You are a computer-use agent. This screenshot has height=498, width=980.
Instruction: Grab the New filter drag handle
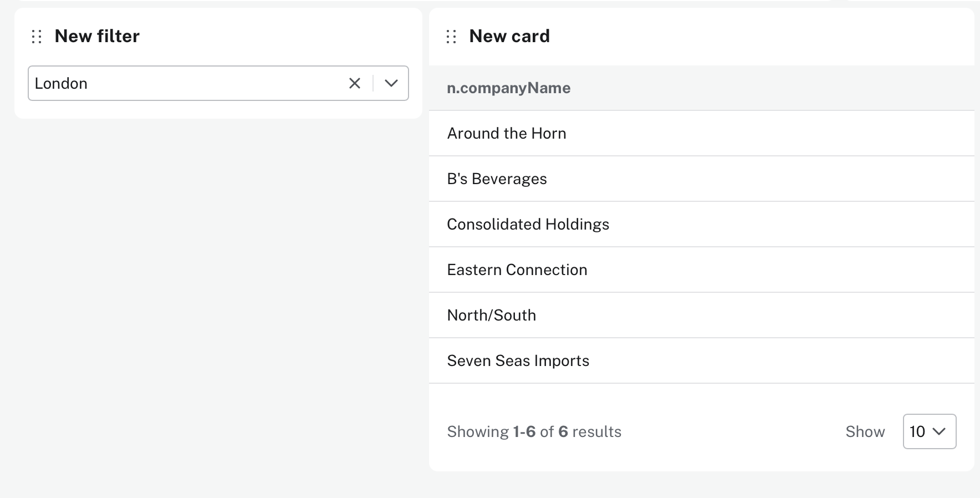37,37
